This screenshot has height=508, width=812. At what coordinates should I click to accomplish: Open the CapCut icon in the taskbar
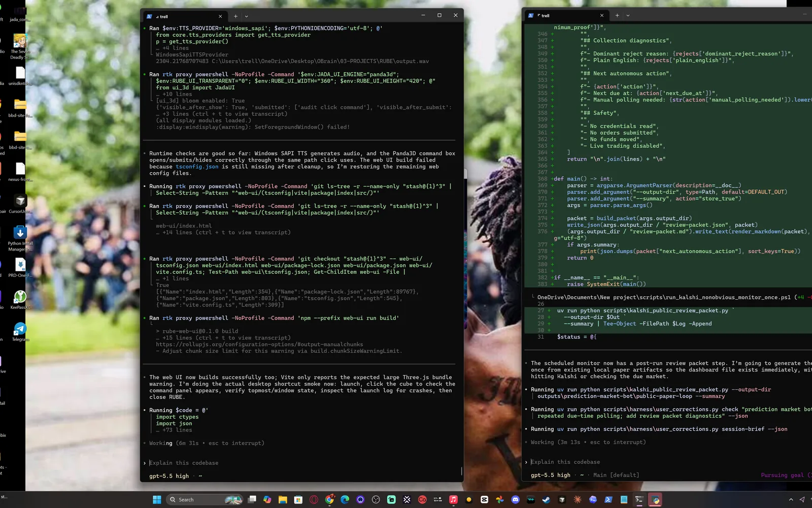(484, 499)
